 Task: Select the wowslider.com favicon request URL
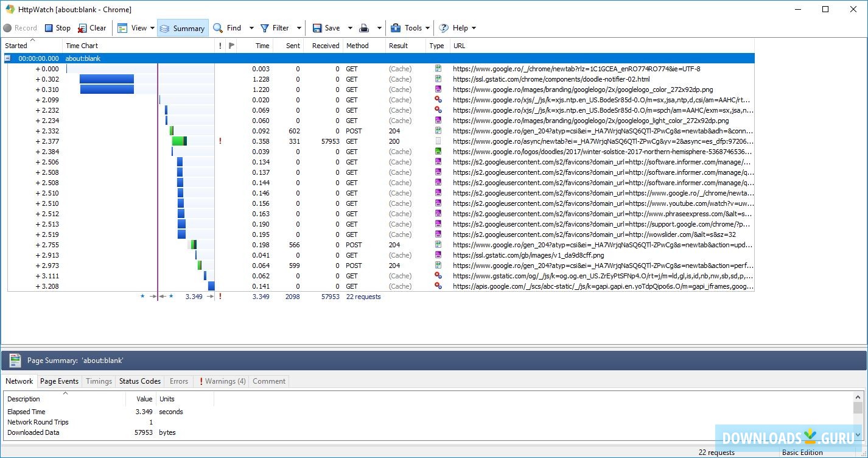[x=594, y=234]
